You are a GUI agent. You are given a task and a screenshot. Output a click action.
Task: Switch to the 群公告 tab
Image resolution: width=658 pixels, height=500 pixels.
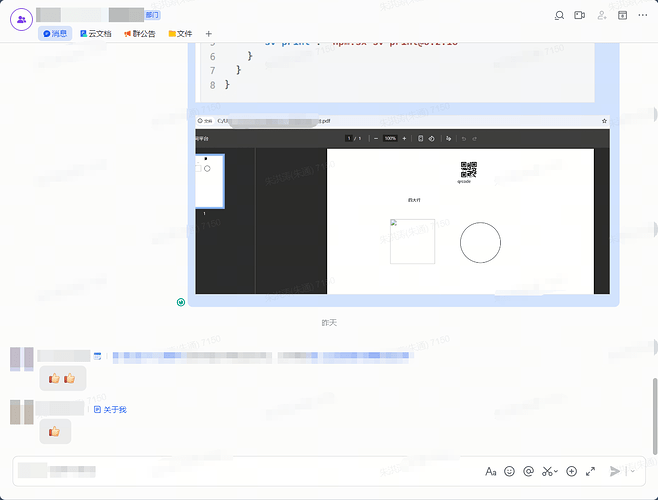click(x=139, y=34)
